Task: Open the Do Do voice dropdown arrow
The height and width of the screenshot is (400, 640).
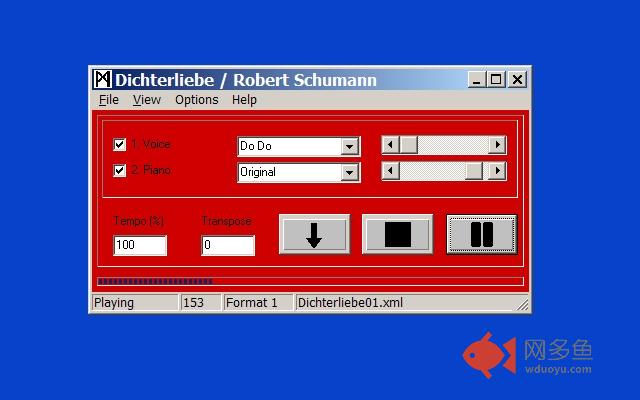Action: pyautogui.click(x=350, y=147)
